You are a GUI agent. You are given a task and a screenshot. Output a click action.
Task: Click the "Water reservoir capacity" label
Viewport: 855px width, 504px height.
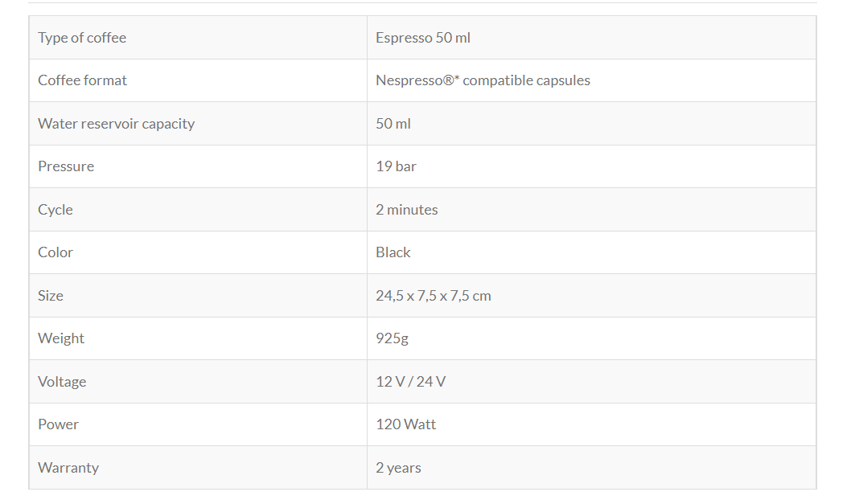116,124
